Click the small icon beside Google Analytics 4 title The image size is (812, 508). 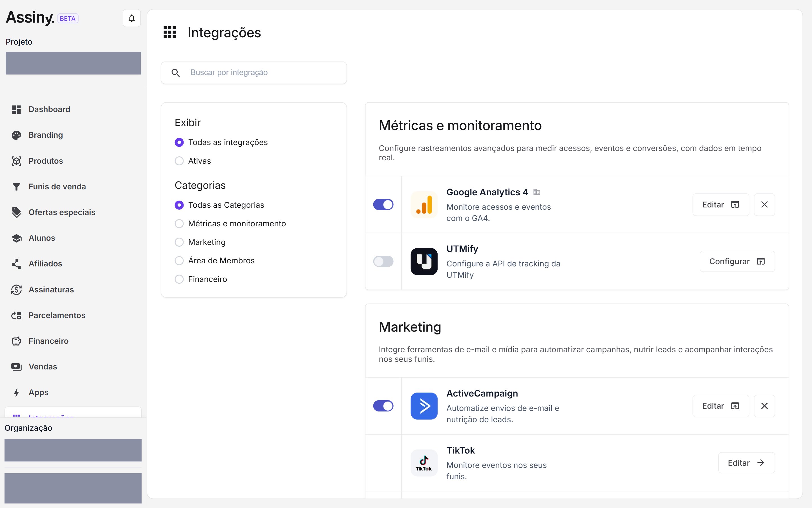click(x=537, y=192)
